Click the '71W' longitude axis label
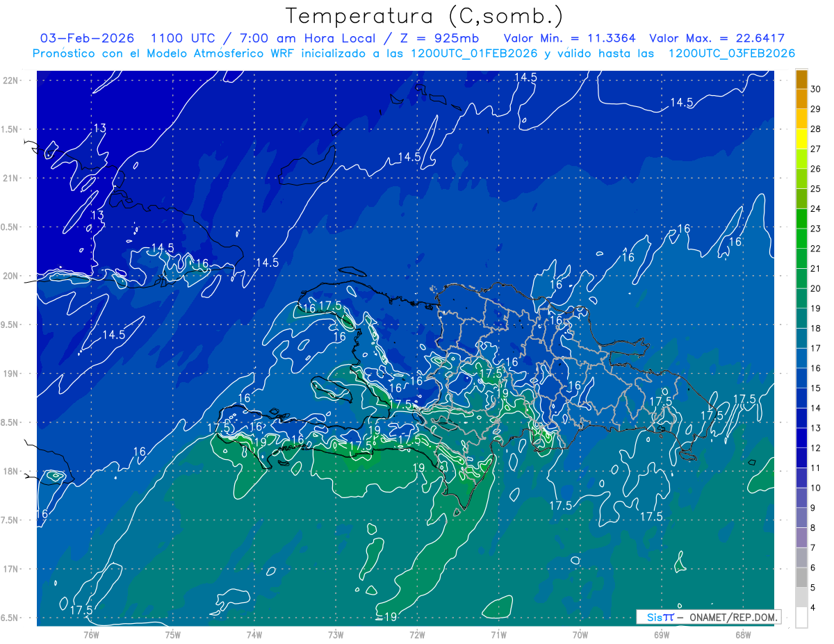834x644 pixels. [498, 635]
